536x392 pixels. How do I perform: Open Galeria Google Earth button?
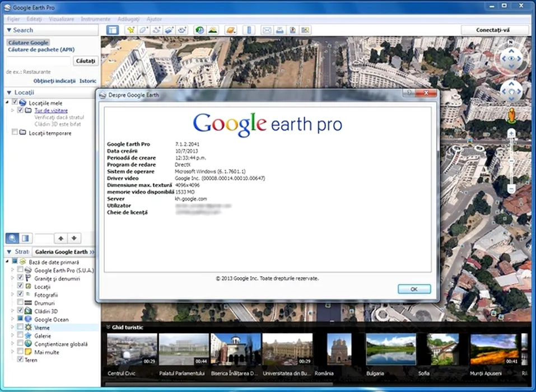coord(64,252)
